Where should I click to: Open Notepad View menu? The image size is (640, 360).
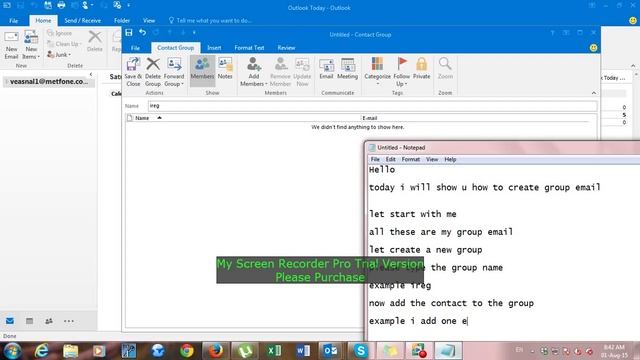(x=432, y=160)
